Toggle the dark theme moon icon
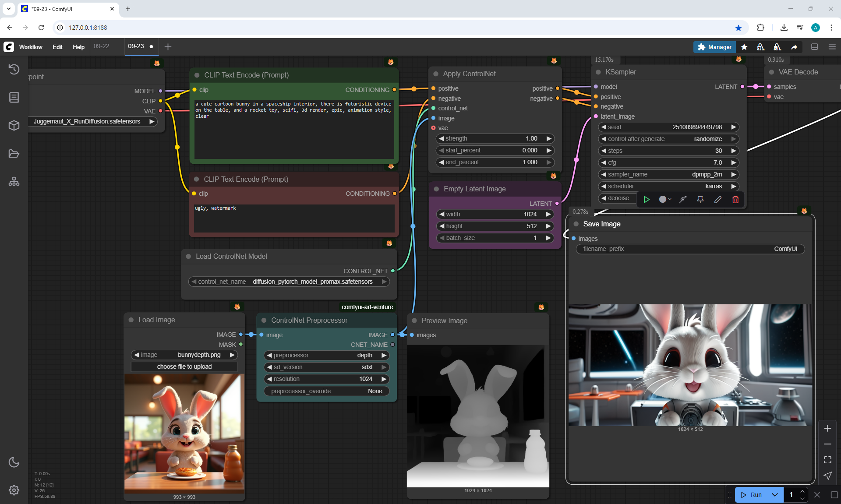This screenshot has height=504, width=841. [14, 462]
